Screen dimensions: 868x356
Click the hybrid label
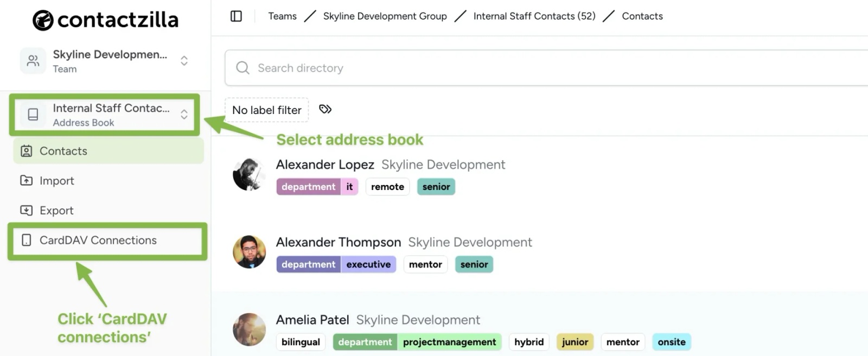529,342
